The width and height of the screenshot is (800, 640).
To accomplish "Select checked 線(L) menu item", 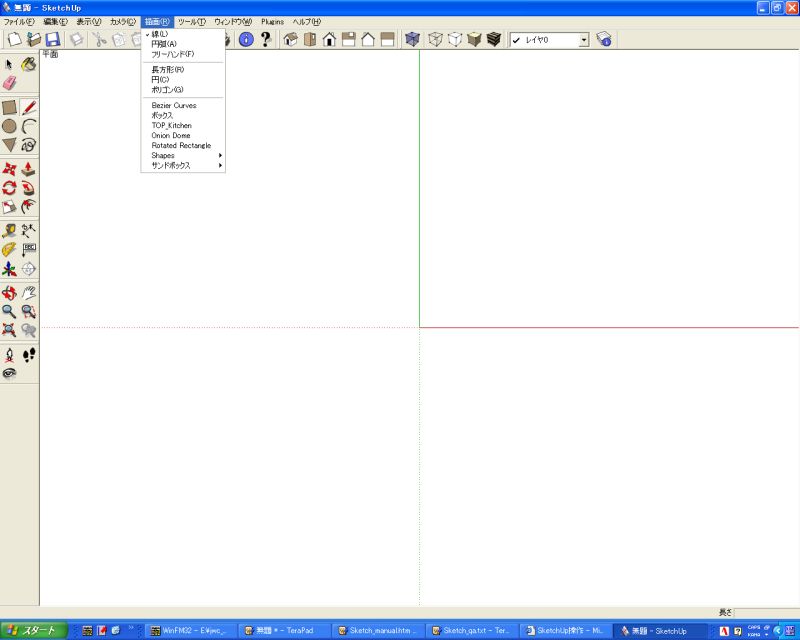I will click(183, 34).
